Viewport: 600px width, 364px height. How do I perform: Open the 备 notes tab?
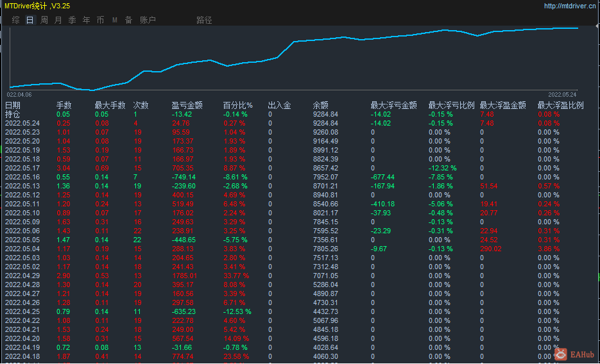[128, 20]
